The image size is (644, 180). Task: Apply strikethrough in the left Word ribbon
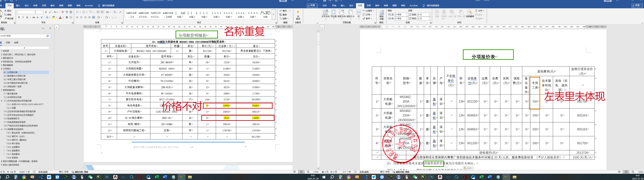click(x=34, y=17)
